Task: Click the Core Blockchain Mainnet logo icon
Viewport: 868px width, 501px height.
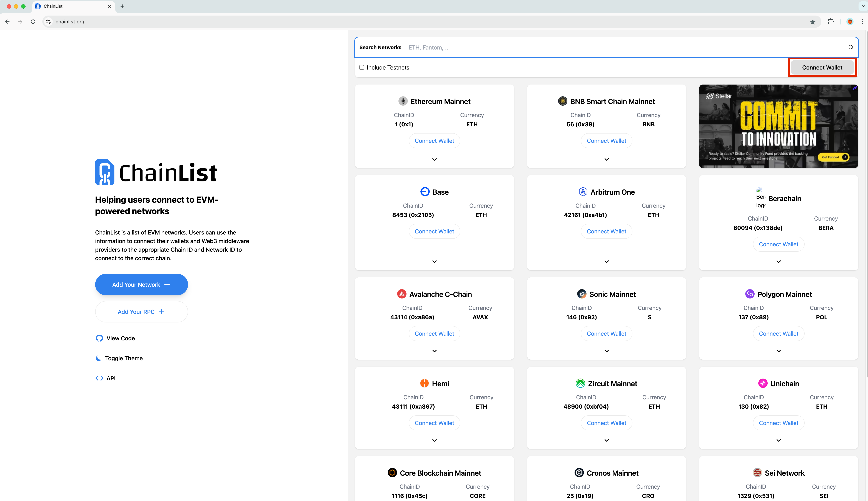Action: pyautogui.click(x=392, y=473)
